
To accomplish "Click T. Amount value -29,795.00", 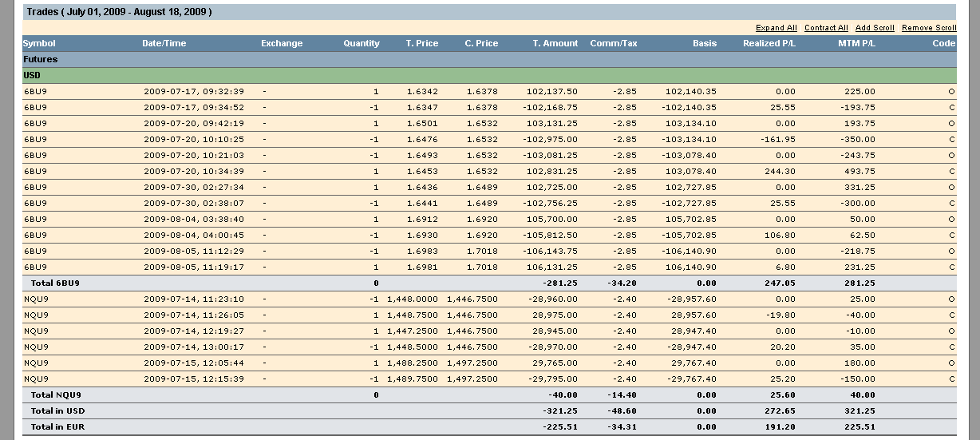I will pyautogui.click(x=555, y=379).
